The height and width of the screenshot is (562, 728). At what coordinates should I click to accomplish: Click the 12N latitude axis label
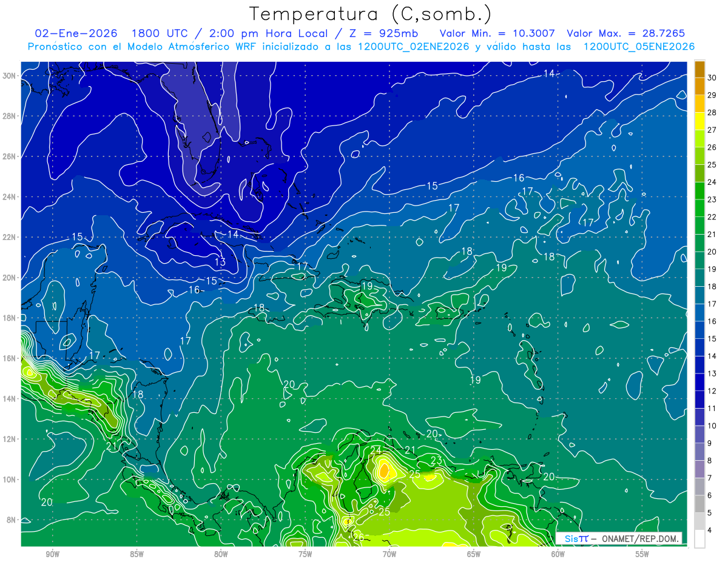[x=9, y=439]
